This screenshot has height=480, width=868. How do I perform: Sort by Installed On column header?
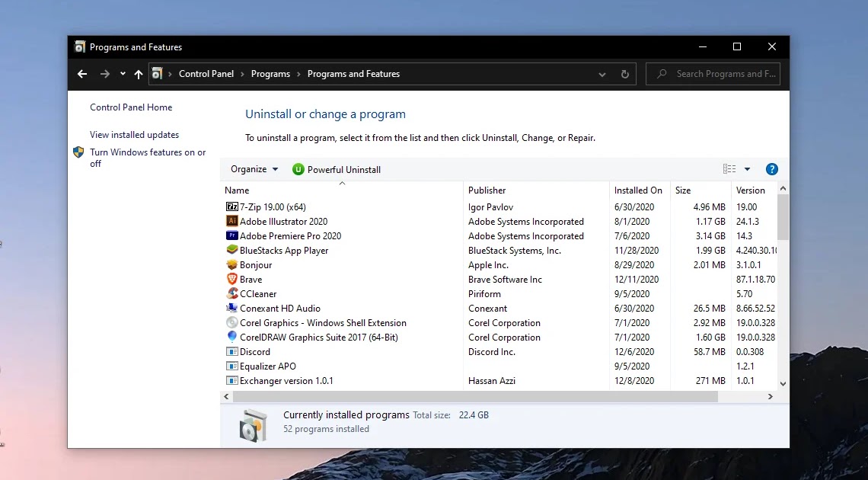640,190
